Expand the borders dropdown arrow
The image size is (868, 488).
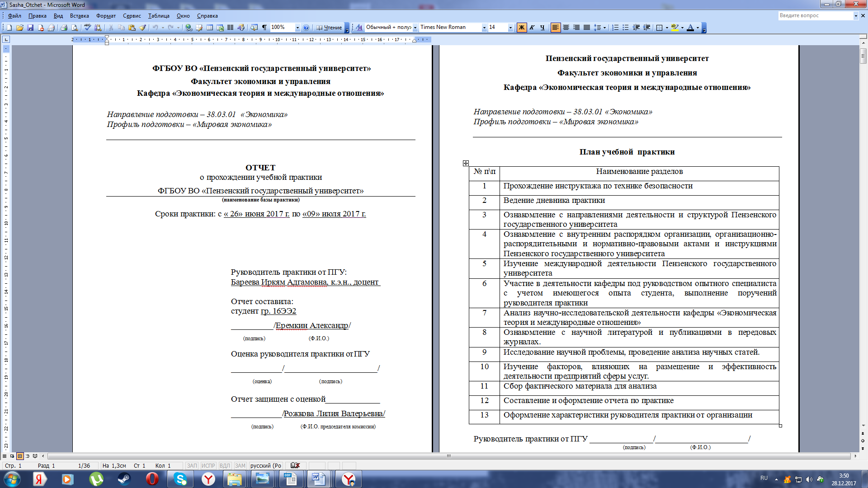point(667,28)
